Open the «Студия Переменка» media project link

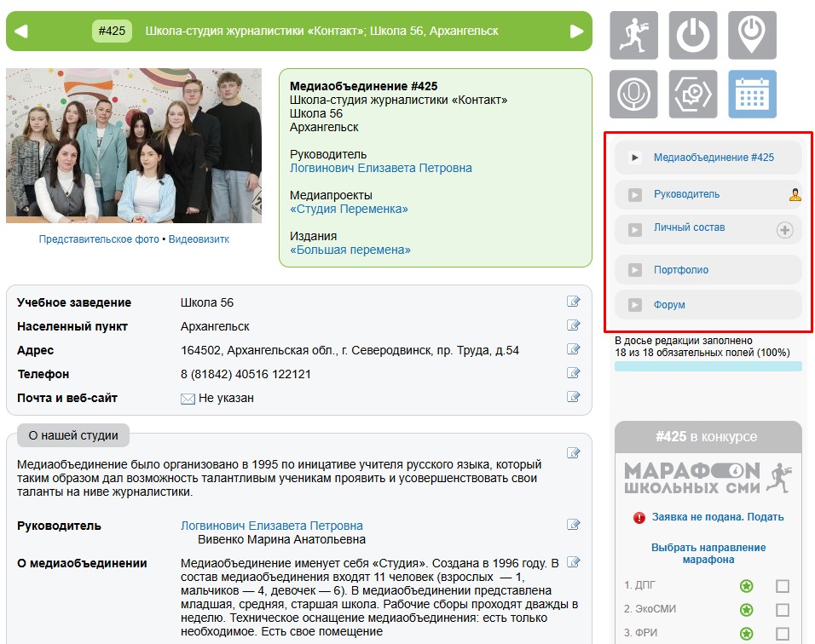pyautogui.click(x=349, y=209)
